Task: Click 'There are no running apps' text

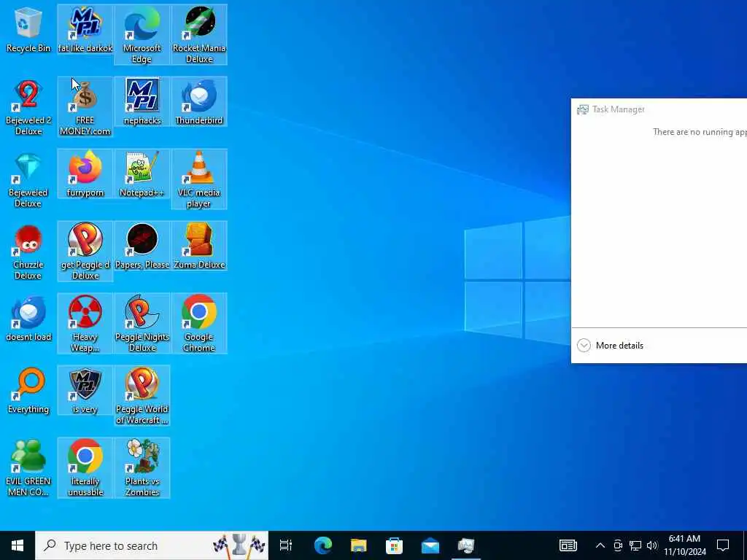Action: click(x=700, y=132)
